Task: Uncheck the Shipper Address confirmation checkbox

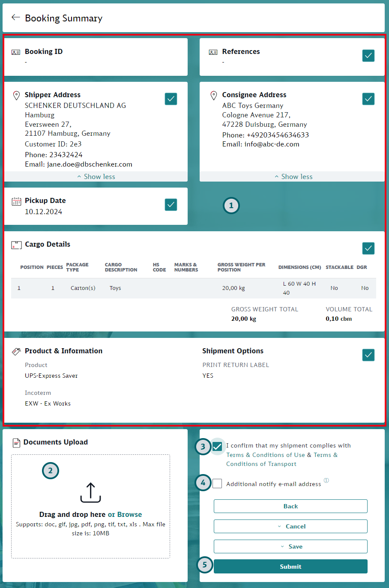Action: pyautogui.click(x=171, y=98)
